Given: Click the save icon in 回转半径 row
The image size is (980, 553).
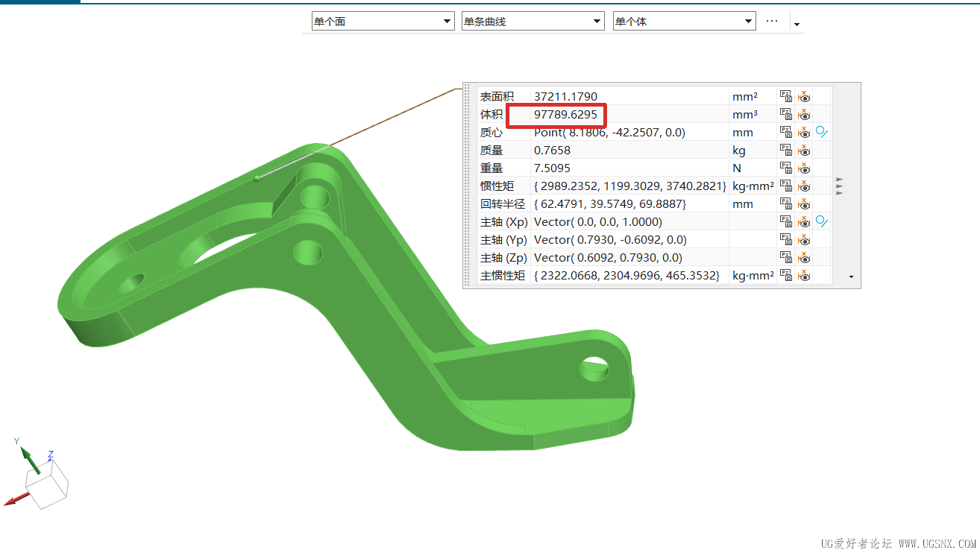Looking at the screenshot, I should pyautogui.click(x=786, y=203).
